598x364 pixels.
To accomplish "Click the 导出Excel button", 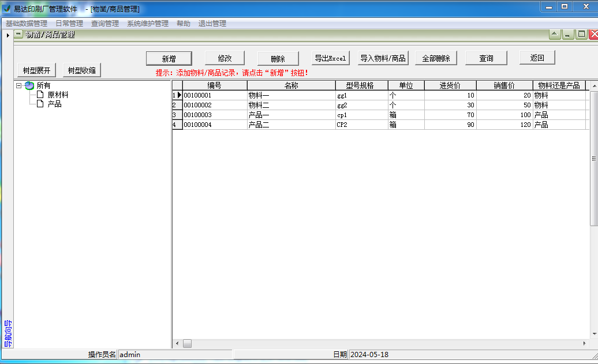I will tap(330, 58).
